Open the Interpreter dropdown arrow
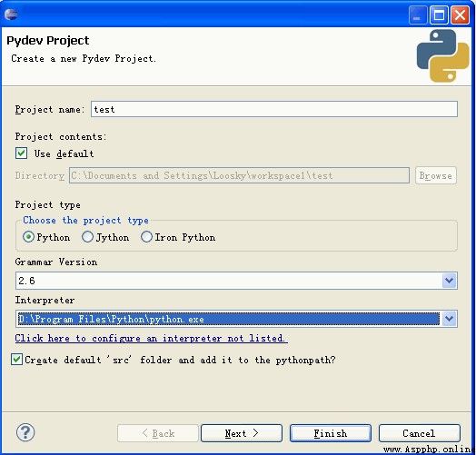Image resolution: width=476 pixels, height=455 pixels. [450, 319]
